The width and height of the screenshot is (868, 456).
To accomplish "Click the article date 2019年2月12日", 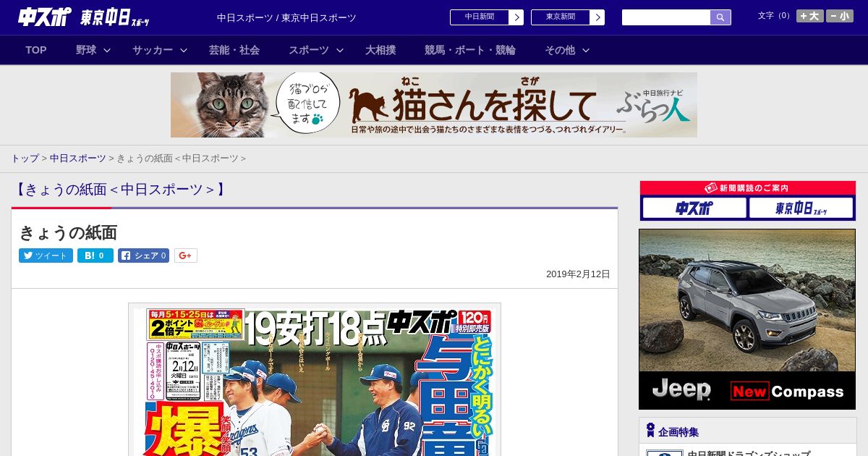I will click(578, 274).
